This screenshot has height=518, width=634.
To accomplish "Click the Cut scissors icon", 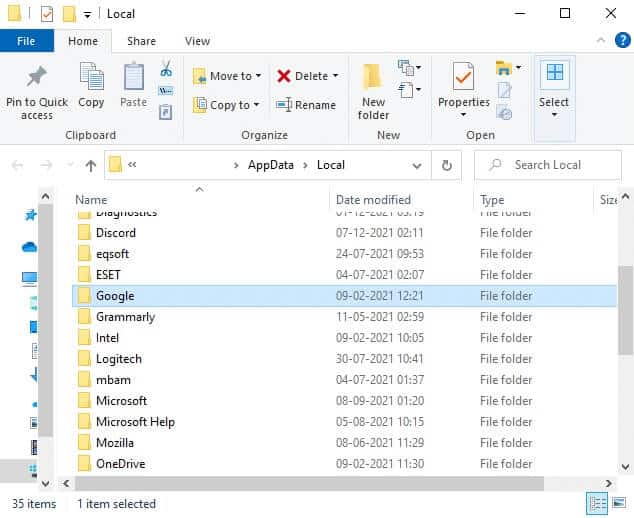I will click(x=166, y=68).
